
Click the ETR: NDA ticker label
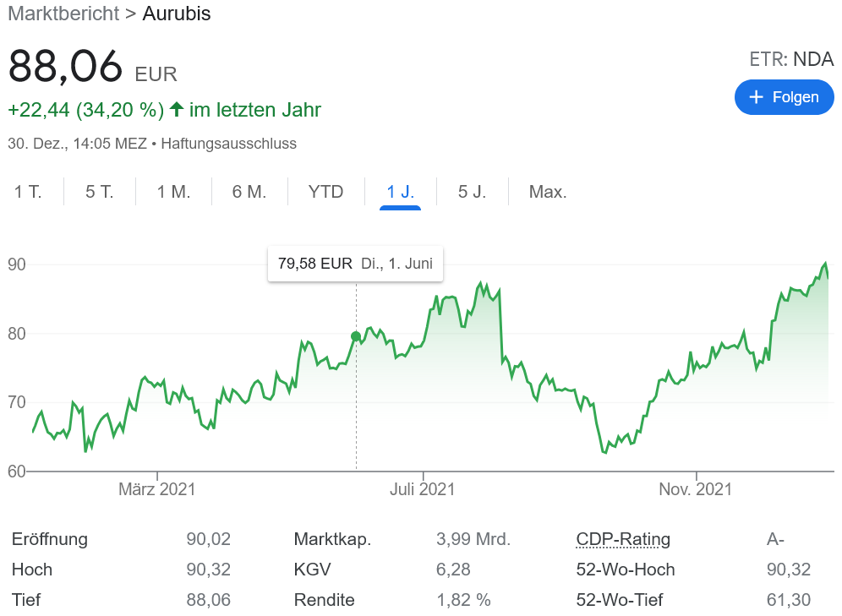click(792, 59)
